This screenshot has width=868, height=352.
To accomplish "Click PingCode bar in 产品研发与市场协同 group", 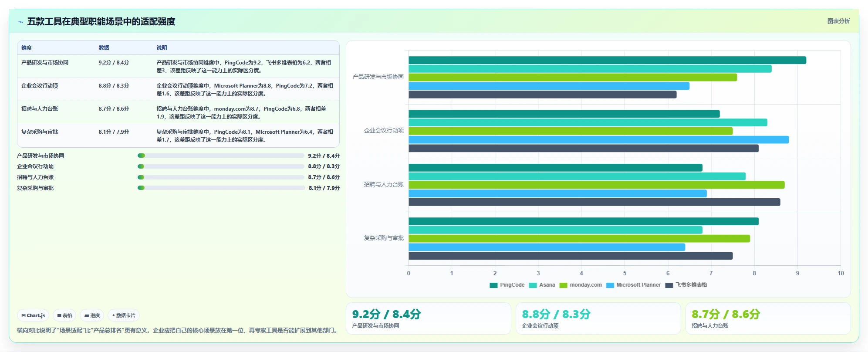I will click(x=607, y=60).
